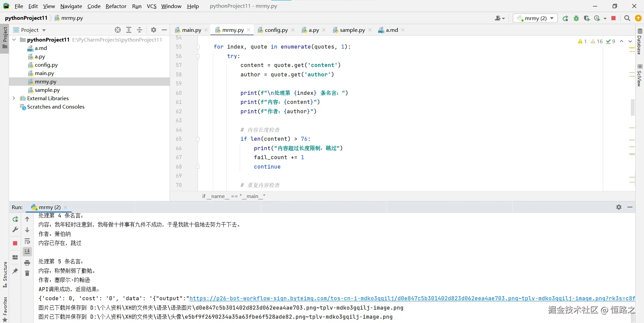The image size is (644, 323).
Task: Open the File menu
Action: click(19, 6)
